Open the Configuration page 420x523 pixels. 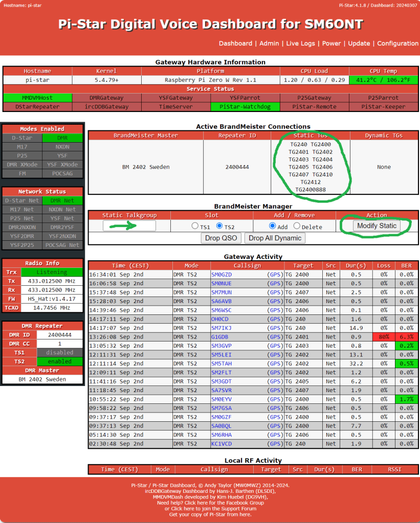click(397, 43)
